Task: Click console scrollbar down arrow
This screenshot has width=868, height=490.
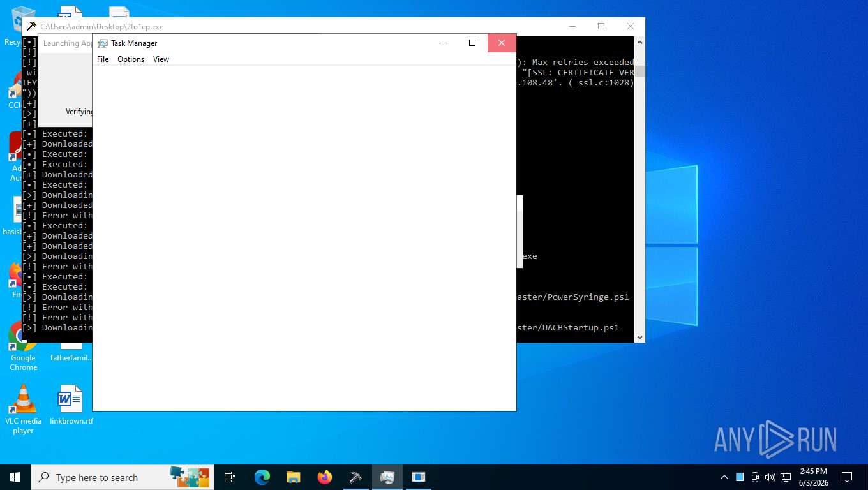Action: [x=640, y=338]
